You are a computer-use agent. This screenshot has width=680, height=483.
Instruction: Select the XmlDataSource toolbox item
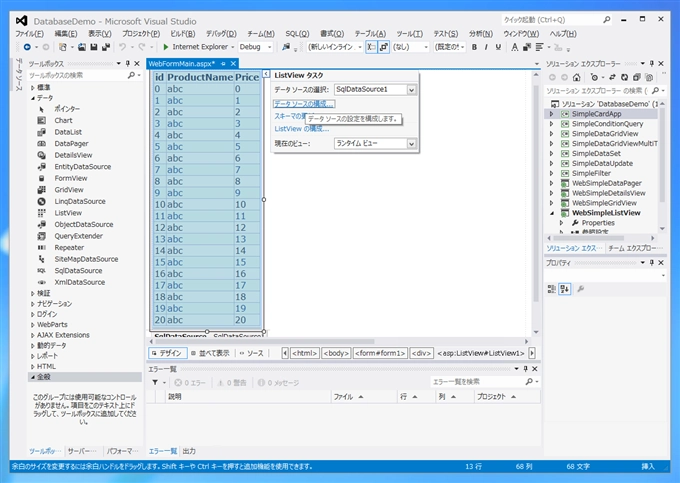pos(79,282)
